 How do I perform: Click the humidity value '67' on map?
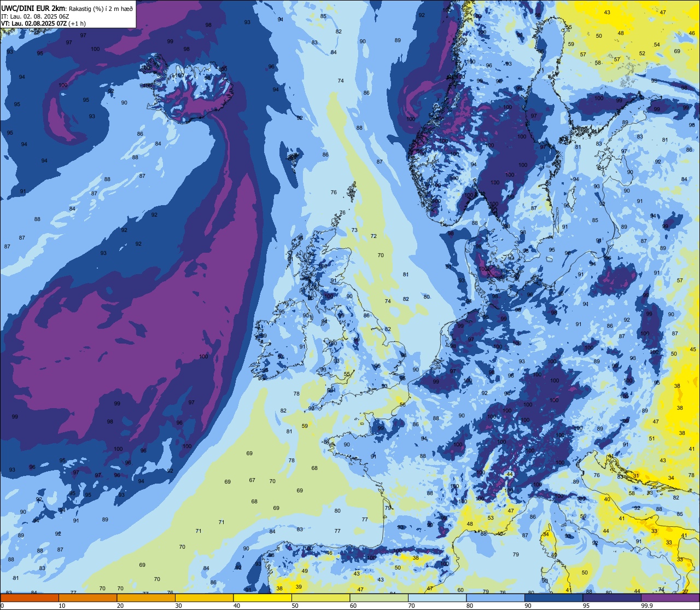click(252, 480)
